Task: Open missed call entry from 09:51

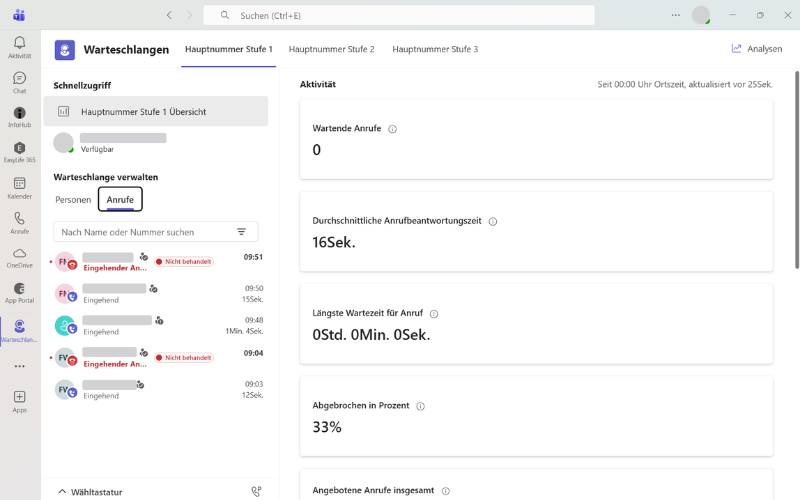Action: pyautogui.click(x=157, y=262)
